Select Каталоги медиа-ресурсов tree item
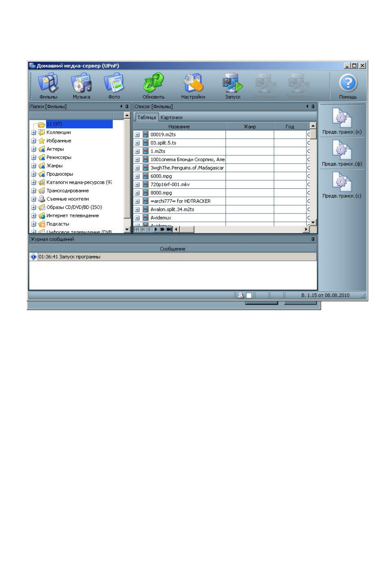 (x=79, y=182)
